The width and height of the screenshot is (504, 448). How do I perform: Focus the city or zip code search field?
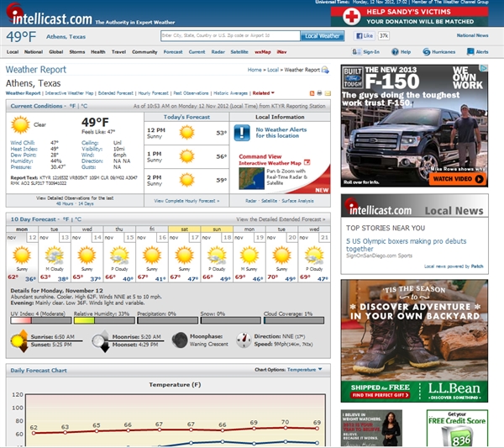(x=230, y=35)
